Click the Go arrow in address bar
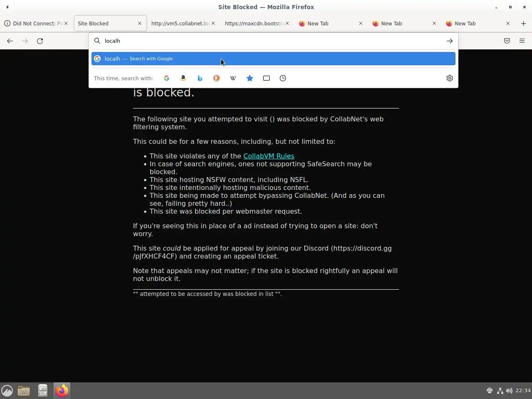 (449, 41)
